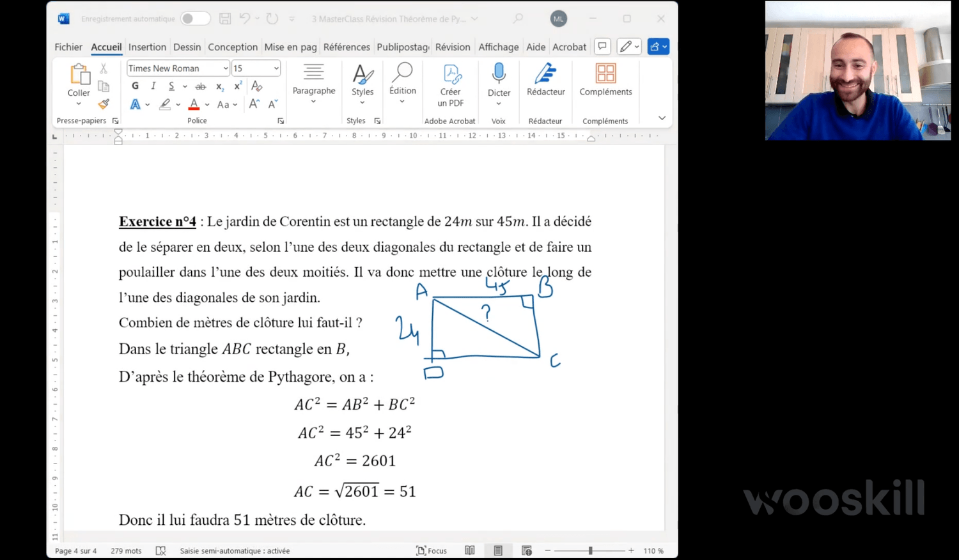Image resolution: width=959 pixels, height=560 pixels.
Task: Toggle bold (G) formatting
Action: pos(135,86)
